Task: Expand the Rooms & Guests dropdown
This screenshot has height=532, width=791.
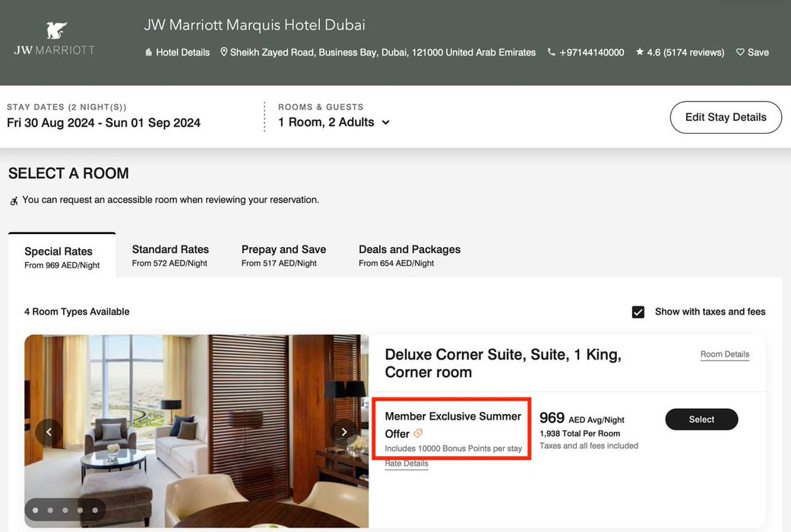Action: coord(385,122)
